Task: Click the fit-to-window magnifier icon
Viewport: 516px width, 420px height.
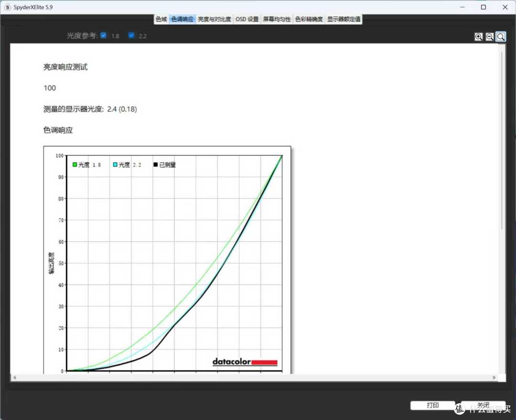Action: (x=501, y=36)
